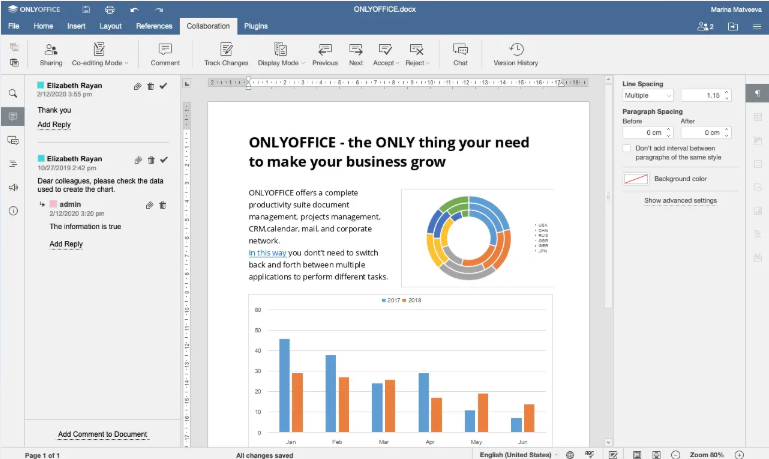Viewport: 769px width, 459px height.
Task: Delete admin's reply comment
Action: (x=162, y=205)
